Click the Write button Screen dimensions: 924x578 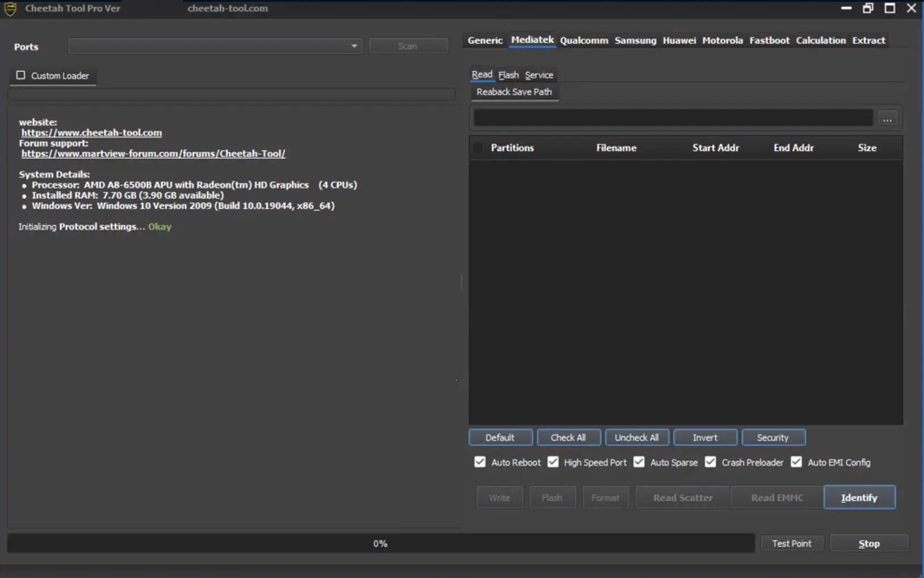(x=499, y=497)
